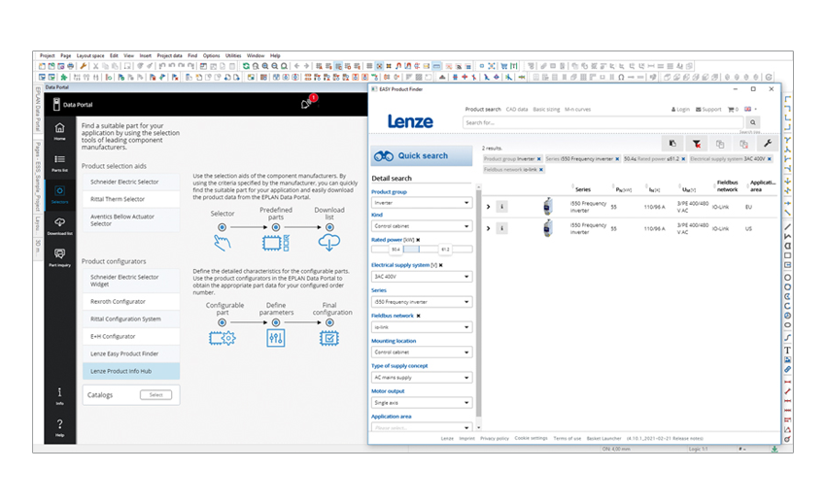This screenshot has width=826, height=504.
Task: Click the Define parameters sliders illustration icon
Action: [x=276, y=338]
